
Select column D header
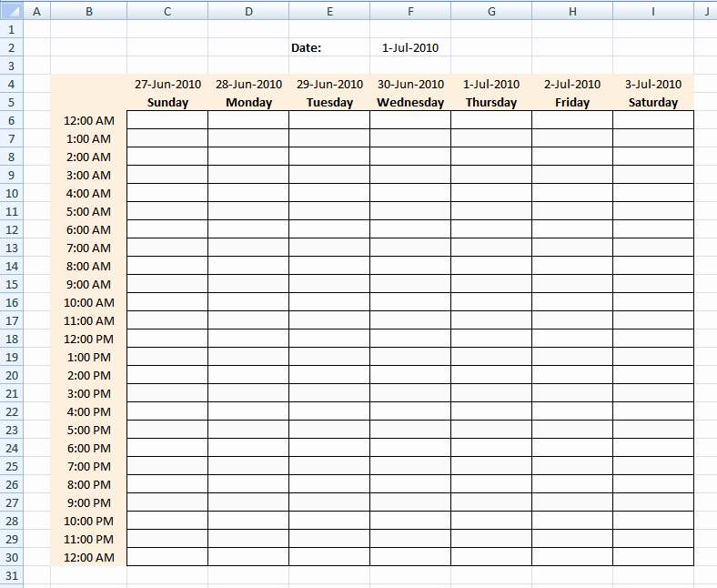click(x=248, y=11)
